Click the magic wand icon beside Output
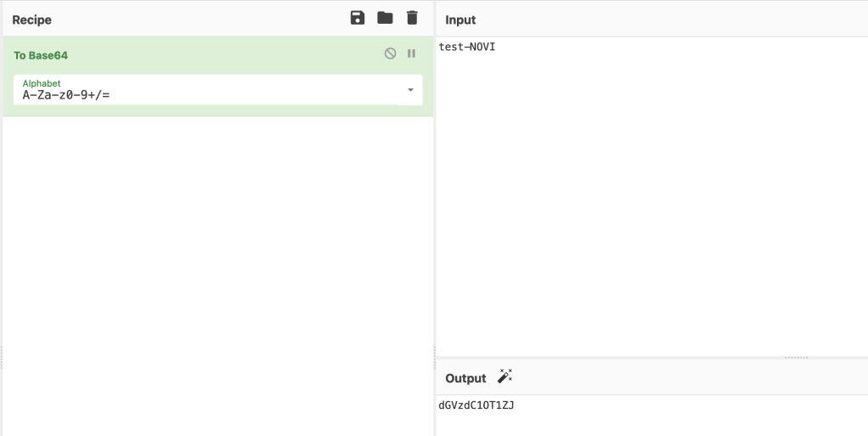Viewport: 868px width, 436px height. click(x=505, y=377)
